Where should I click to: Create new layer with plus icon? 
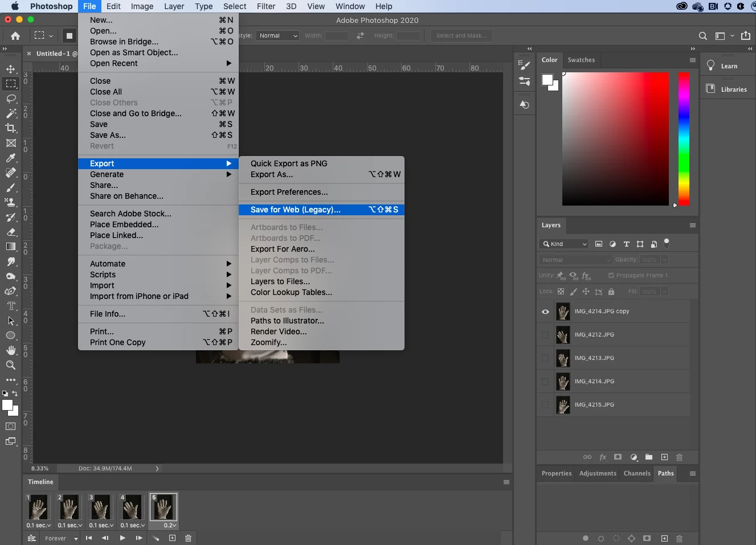click(664, 457)
